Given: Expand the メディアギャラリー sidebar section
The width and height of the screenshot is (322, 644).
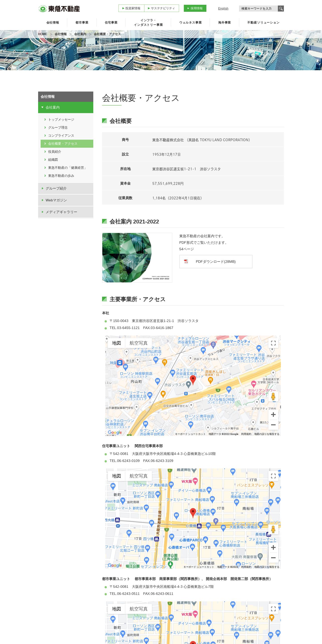Looking at the screenshot, I should click(x=66, y=212).
